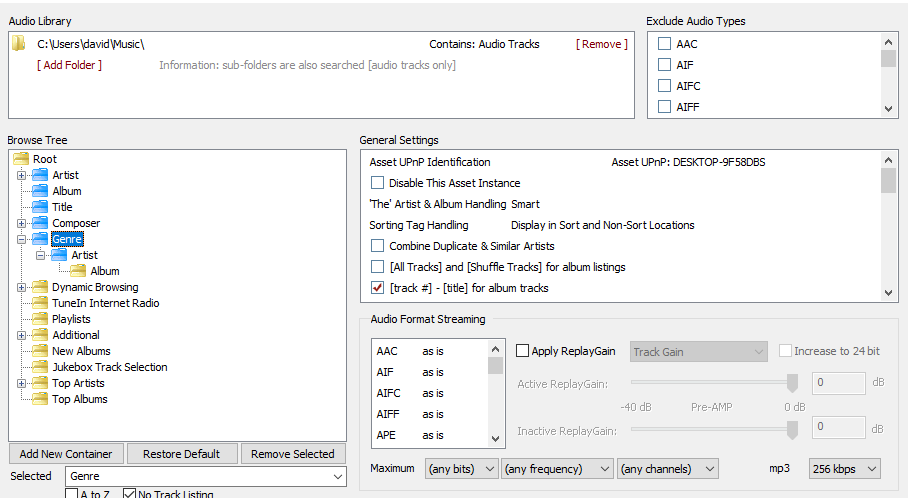Click the Music library folder icon
The height and width of the screenshot is (498, 908).
(18, 44)
